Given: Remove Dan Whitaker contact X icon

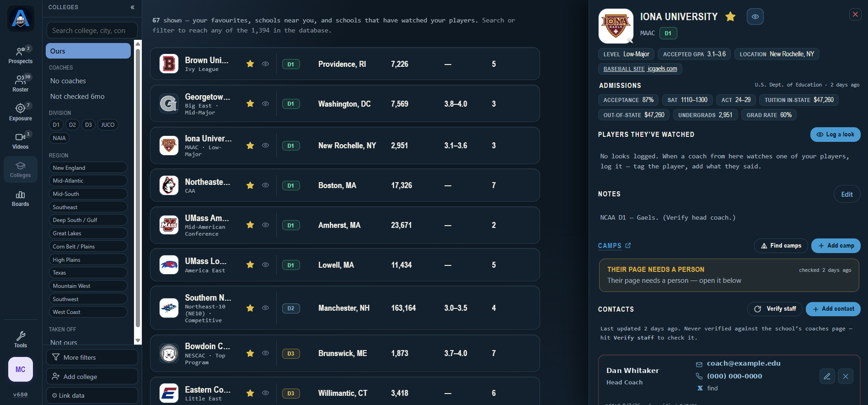Looking at the screenshot, I should coord(846,377).
